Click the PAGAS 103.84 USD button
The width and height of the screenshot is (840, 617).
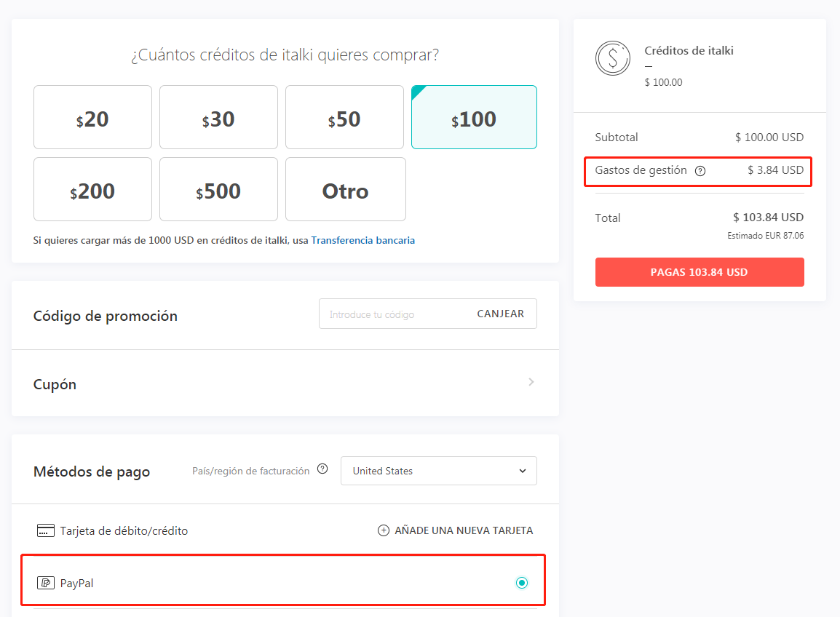point(700,272)
